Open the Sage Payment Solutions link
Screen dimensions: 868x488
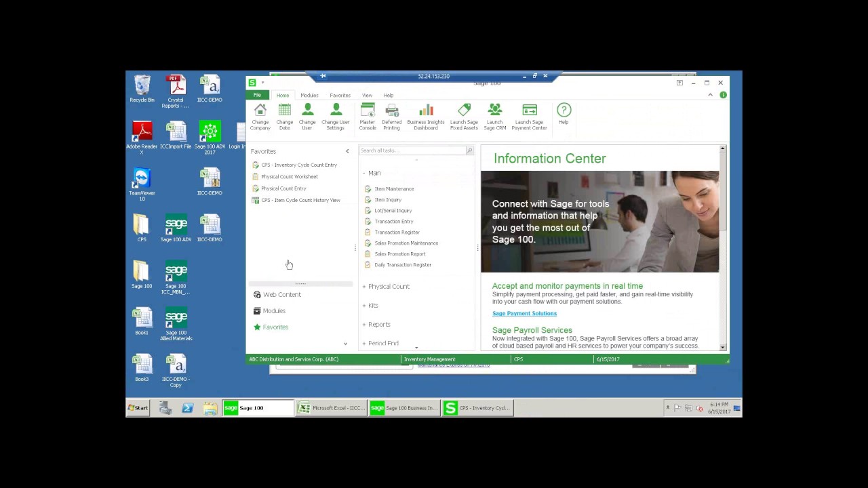pos(524,313)
